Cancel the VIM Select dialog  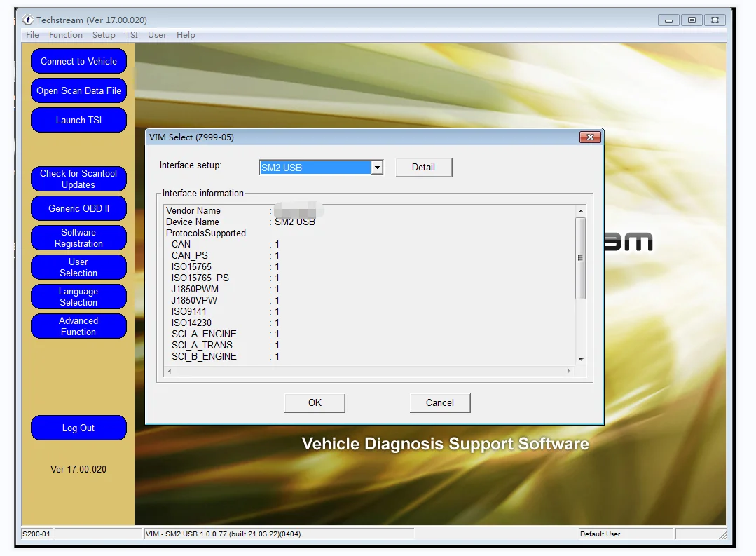440,402
